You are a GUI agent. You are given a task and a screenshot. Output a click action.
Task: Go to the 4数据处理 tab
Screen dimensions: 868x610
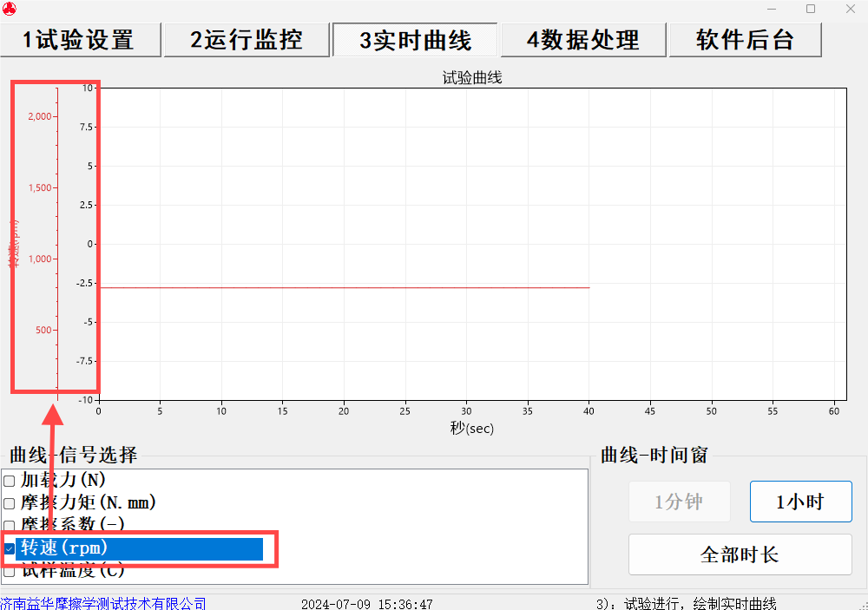(x=582, y=40)
